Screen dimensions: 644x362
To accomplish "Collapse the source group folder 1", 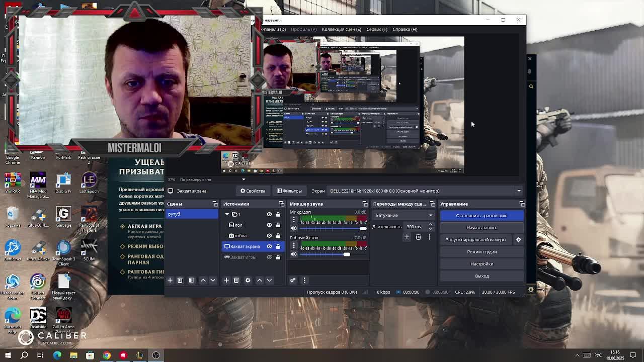I will pos(227,214).
